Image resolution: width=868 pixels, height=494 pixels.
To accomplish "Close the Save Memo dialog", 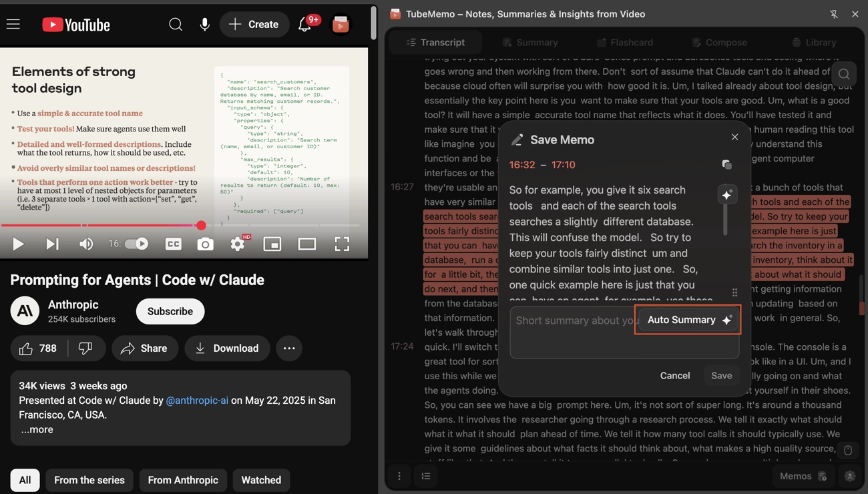I will 734,137.
